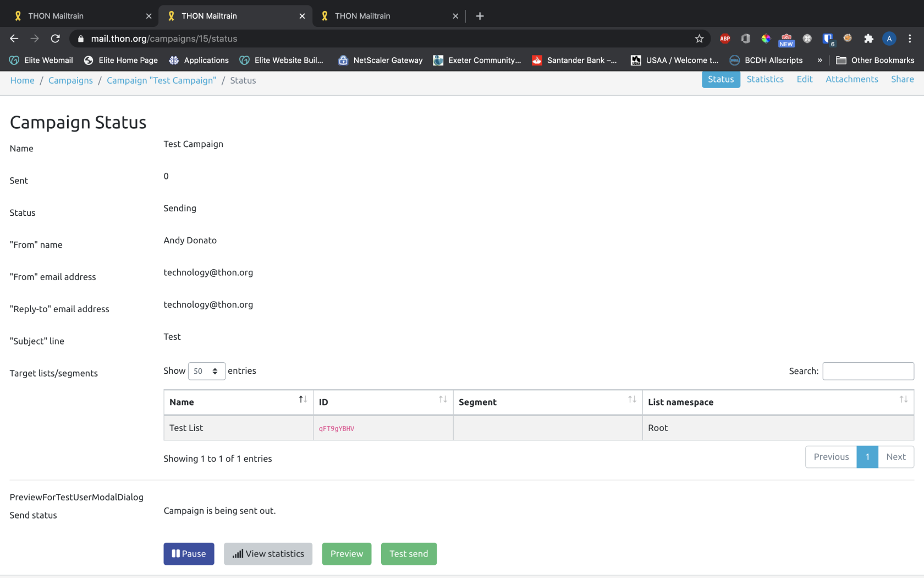
Task: Open the Chrome three-dot menu
Action: click(x=910, y=39)
